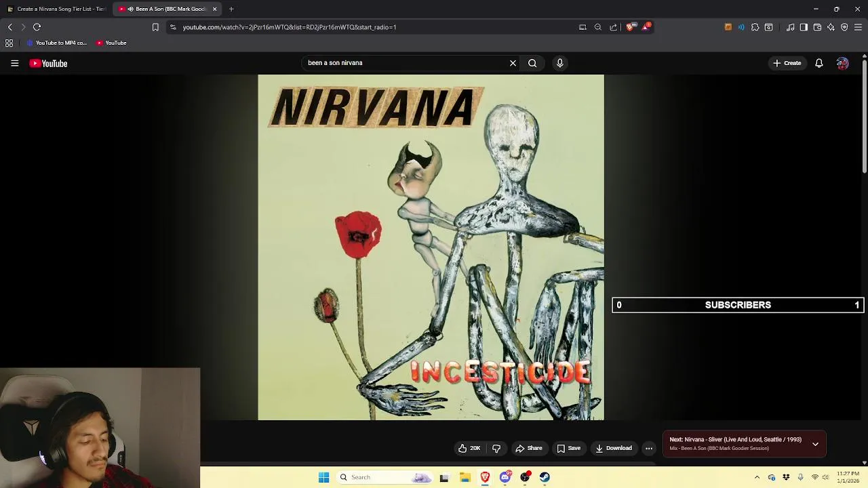Image resolution: width=868 pixels, height=488 pixels.
Task: Open the bookmarks apps grid icon
Action: [9, 43]
